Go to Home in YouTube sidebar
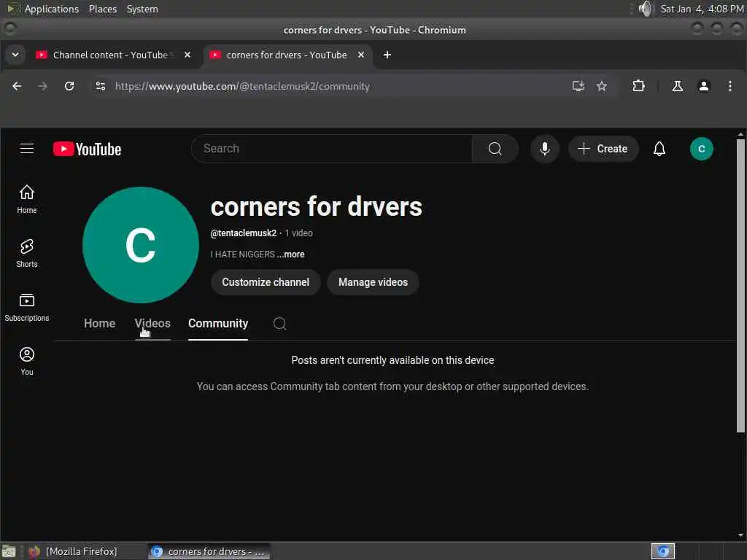The height and width of the screenshot is (560, 747). 27,199
